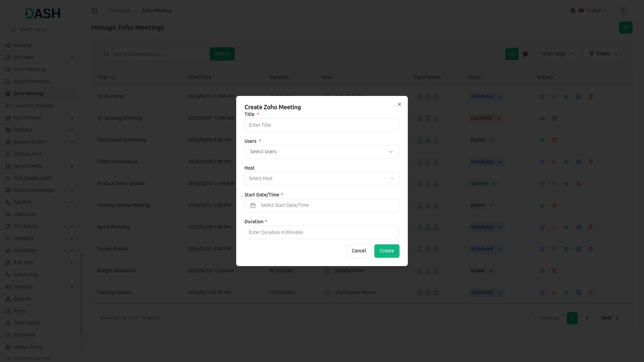
Task: Click the calendar icon in Start Date/Time field
Action: click(253, 205)
